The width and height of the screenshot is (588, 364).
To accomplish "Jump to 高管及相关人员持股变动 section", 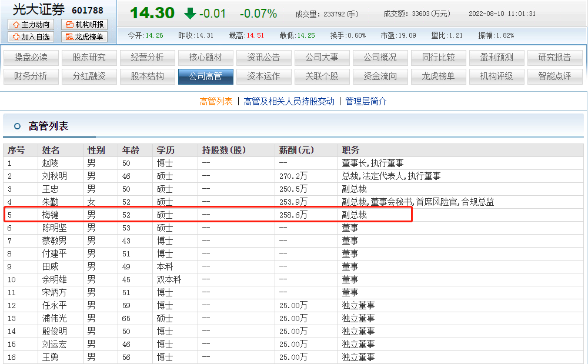I will [289, 102].
